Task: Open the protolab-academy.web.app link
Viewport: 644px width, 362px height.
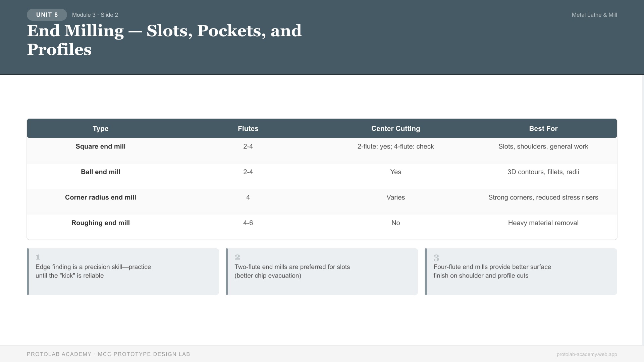Action: 587,354
